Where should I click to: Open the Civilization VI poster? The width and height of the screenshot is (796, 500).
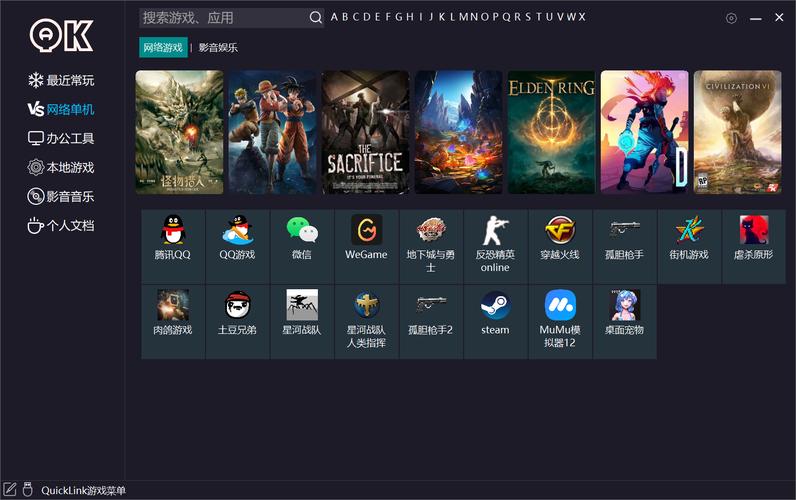point(738,132)
